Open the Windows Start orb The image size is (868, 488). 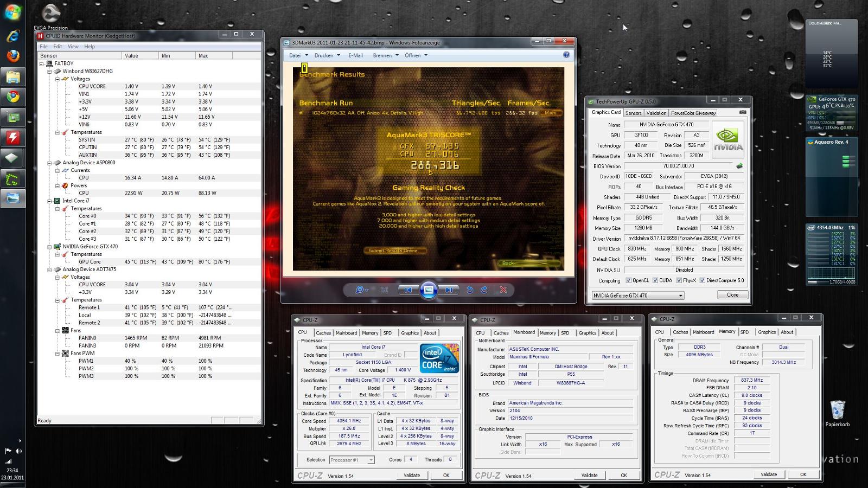(12, 12)
